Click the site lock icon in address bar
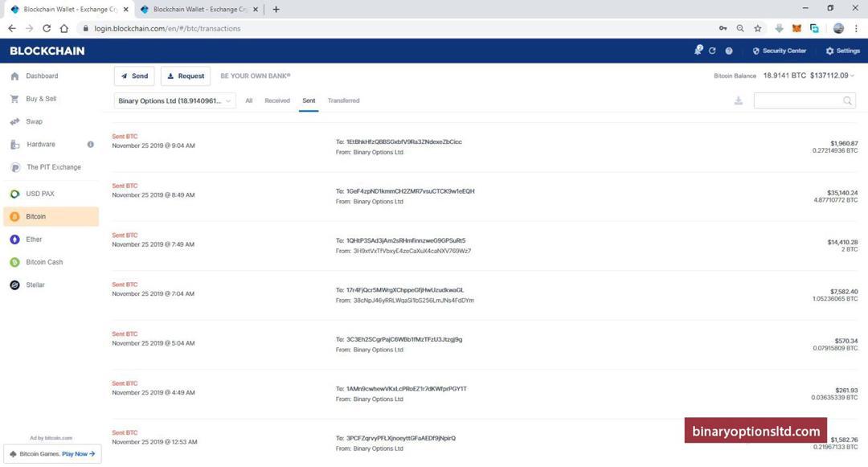This screenshot has width=868, height=467. coord(85,28)
